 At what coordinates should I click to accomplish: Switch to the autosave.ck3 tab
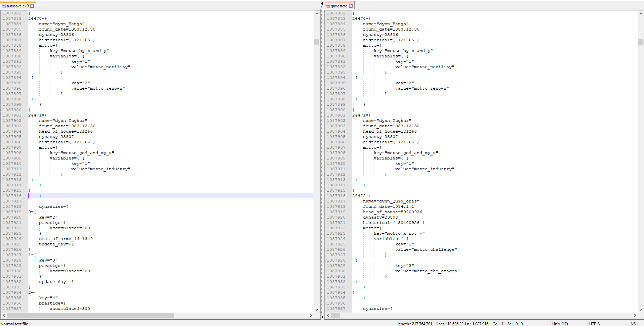point(17,6)
